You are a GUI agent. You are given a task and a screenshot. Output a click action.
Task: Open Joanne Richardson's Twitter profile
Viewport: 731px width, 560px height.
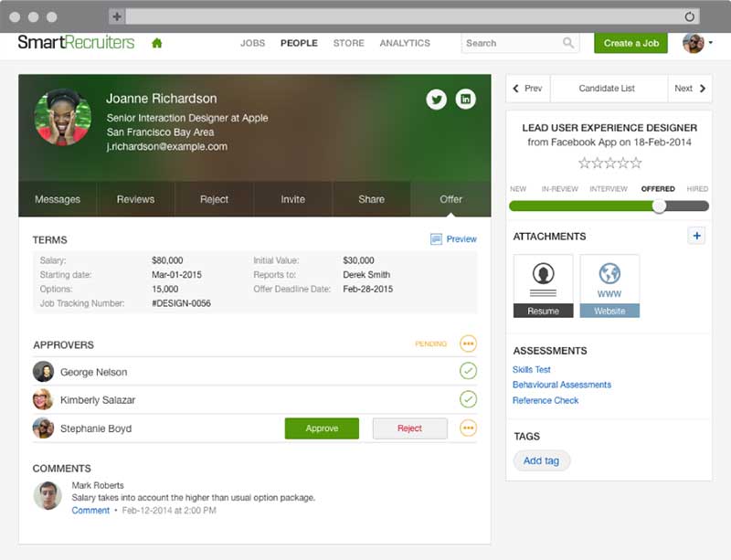click(437, 99)
